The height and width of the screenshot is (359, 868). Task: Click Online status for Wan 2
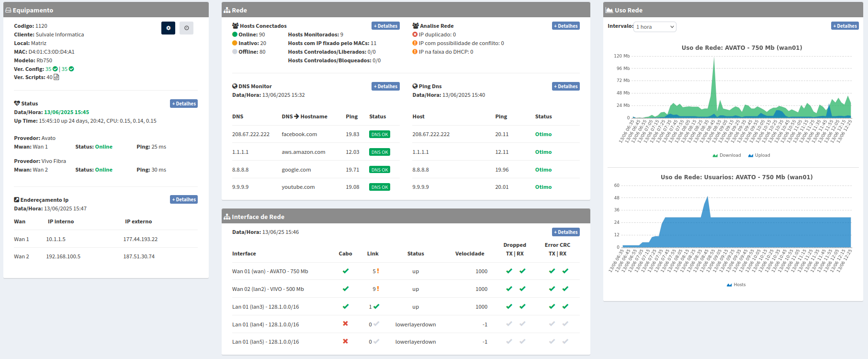click(104, 170)
